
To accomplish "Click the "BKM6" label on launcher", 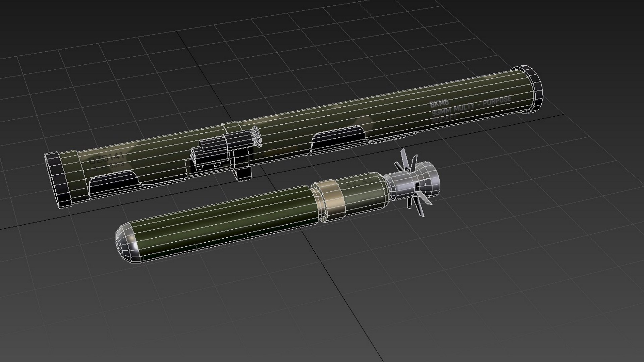I will pyautogui.click(x=439, y=103).
